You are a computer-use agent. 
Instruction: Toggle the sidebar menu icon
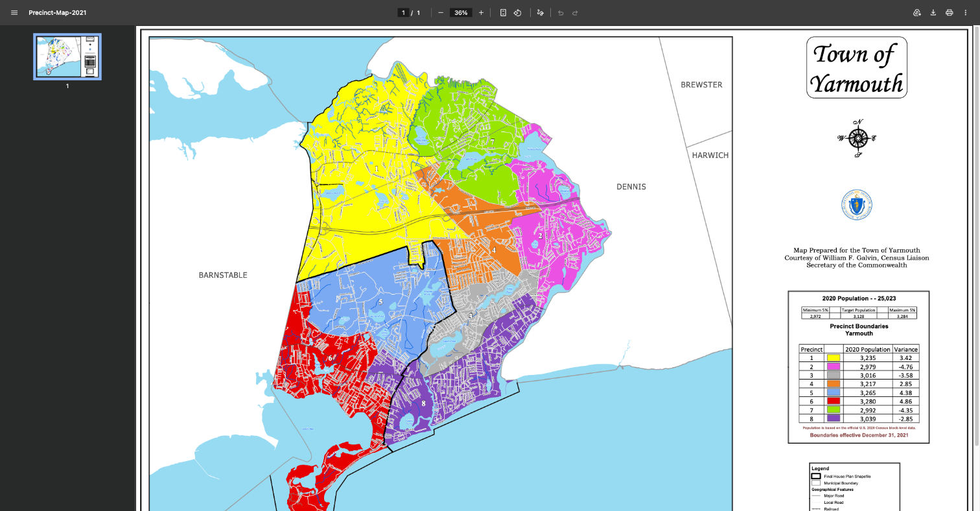(14, 12)
